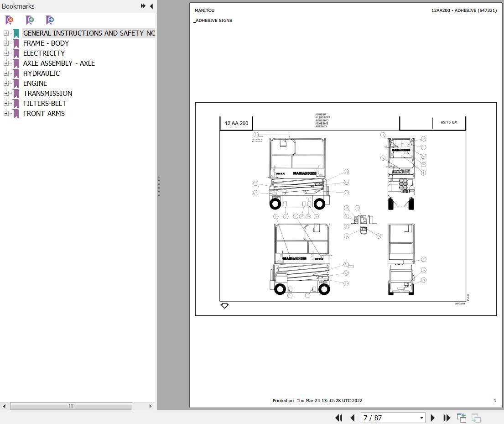Expand the GENERAL INSTRUCTIONS AND SAFETY bookmark
The height and width of the screenshot is (424, 504).
point(6,33)
